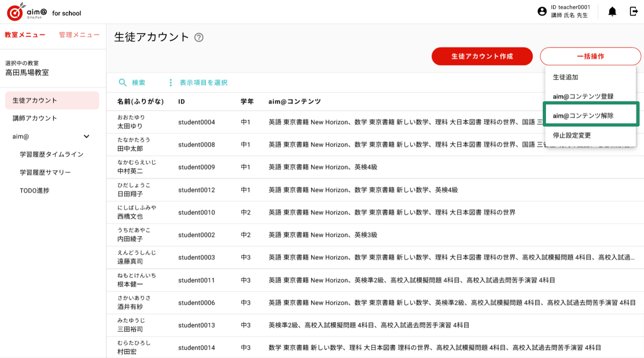Open the 一括操作 dropdown button

pyautogui.click(x=590, y=56)
